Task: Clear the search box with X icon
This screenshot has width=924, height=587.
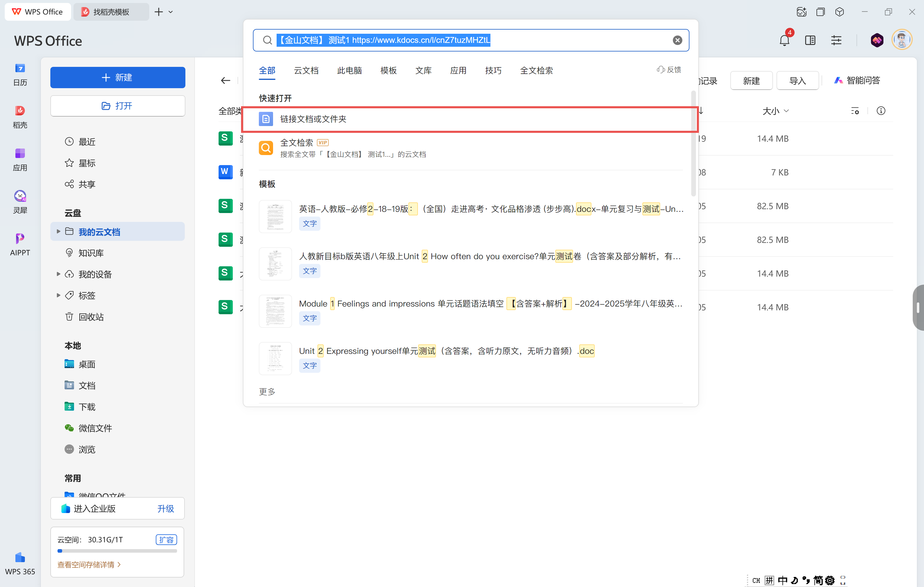Action: click(677, 40)
